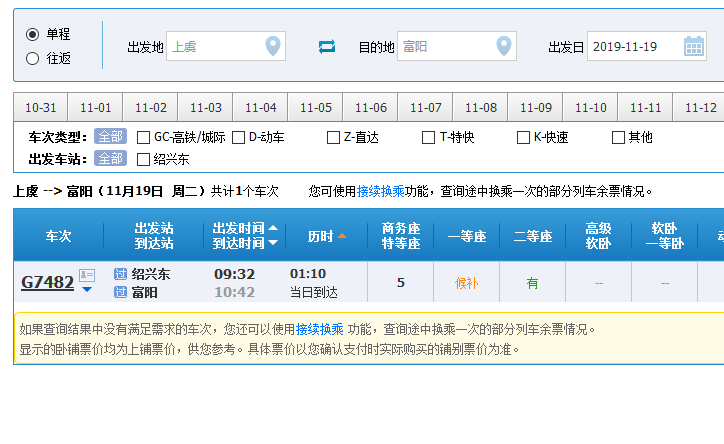The height and width of the screenshot is (444, 724).
Task: Expand G7482 stop details blue arrow
Action: pos(87,290)
